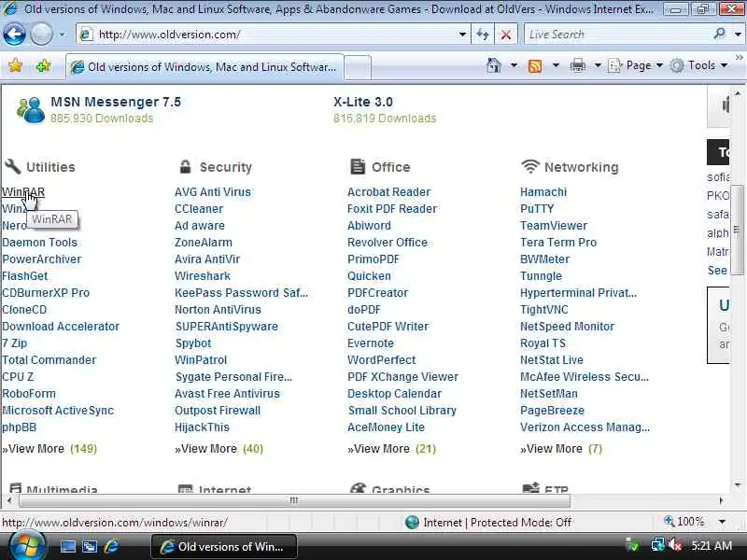The image size is (747, 560).
Task: Open the Page menu
Action: pyautogui.click(x=636, y=65)
